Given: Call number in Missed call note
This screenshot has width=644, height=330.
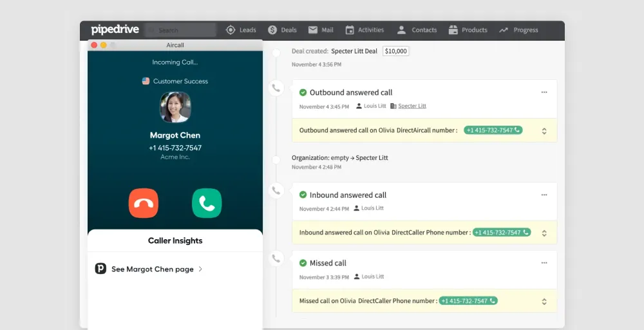Looking at the screenshot, I should point(468,300).
